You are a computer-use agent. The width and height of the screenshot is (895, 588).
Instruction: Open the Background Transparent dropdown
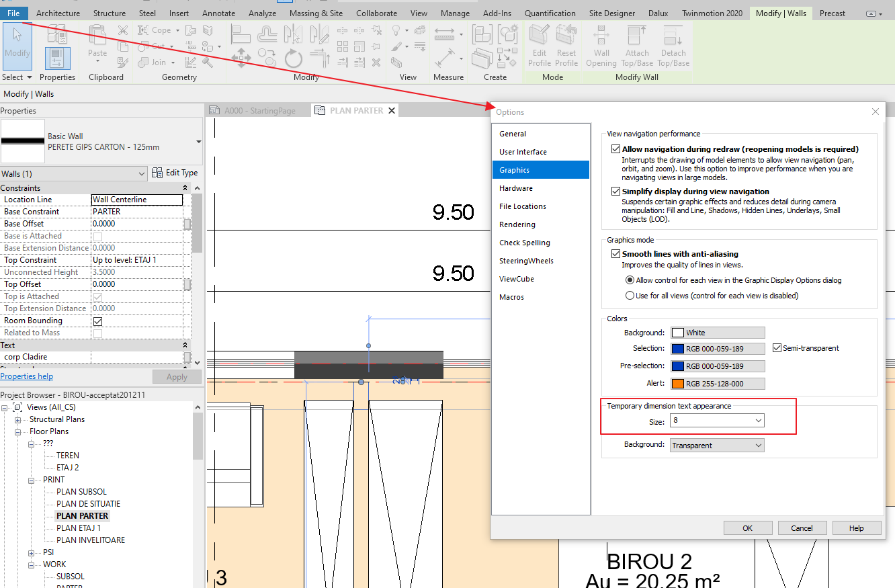[759, 445]
